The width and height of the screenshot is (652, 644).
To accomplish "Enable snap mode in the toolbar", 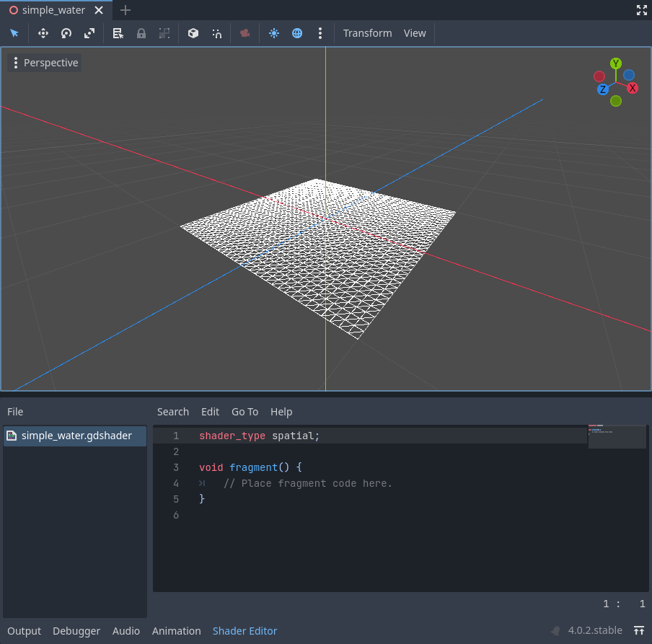I will click(217, 33).
